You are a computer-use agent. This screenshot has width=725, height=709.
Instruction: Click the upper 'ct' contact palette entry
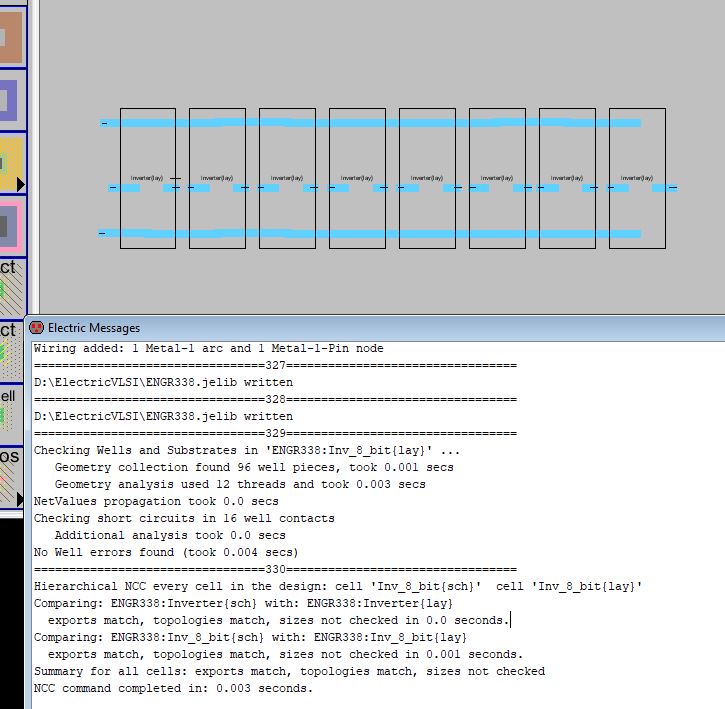click(11, 283)
